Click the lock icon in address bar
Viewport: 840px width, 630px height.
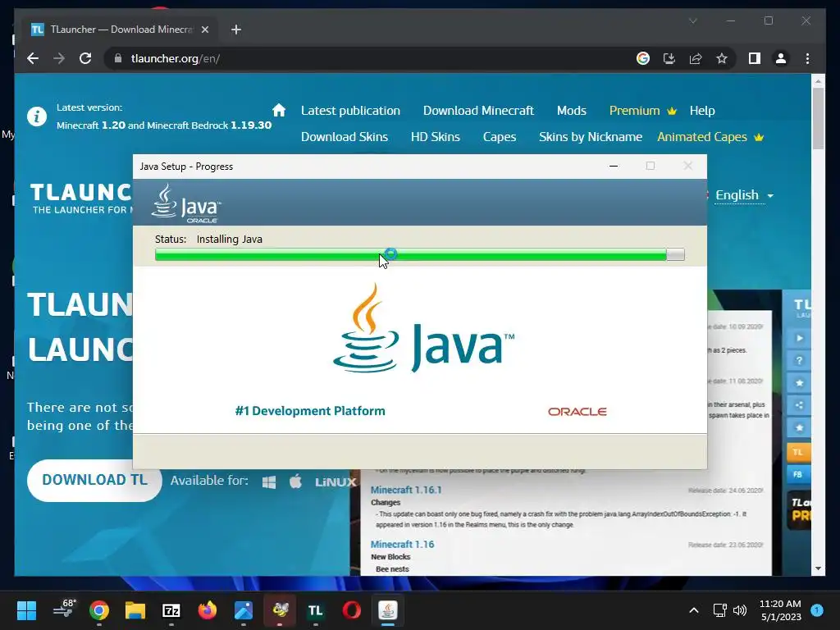pos(118,58)
